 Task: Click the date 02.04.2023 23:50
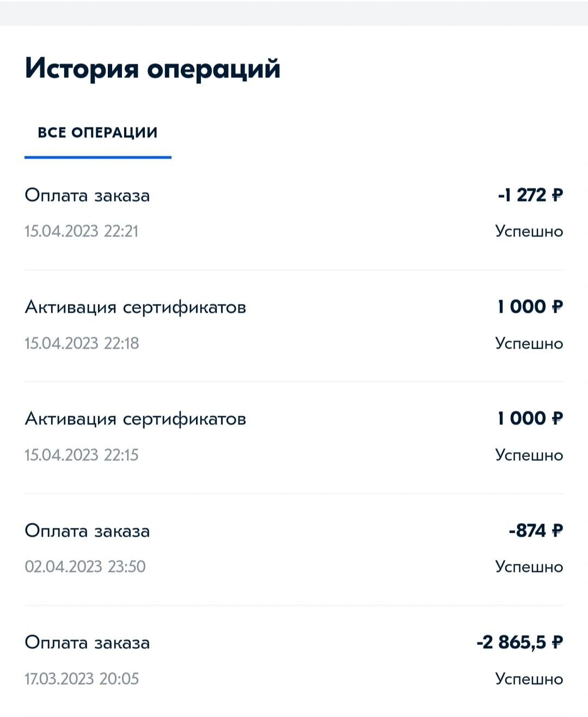click(85, 567)
